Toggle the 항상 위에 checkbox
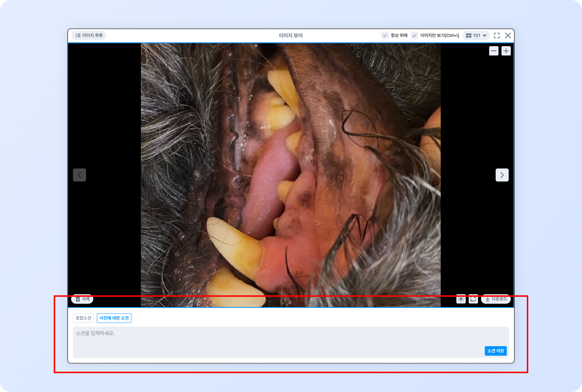582x392 pixels. [x=385, y=35]
